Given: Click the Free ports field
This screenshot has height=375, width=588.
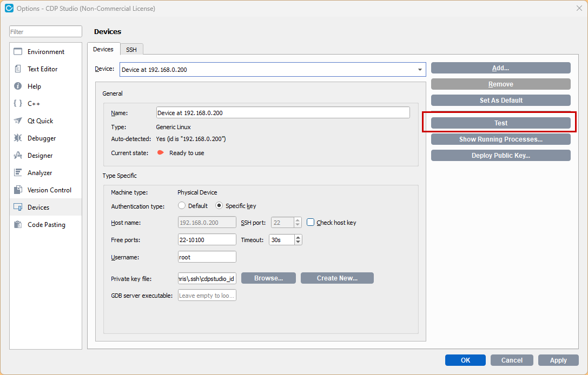Looking at the screenshot, I should [x=207, y=240].
